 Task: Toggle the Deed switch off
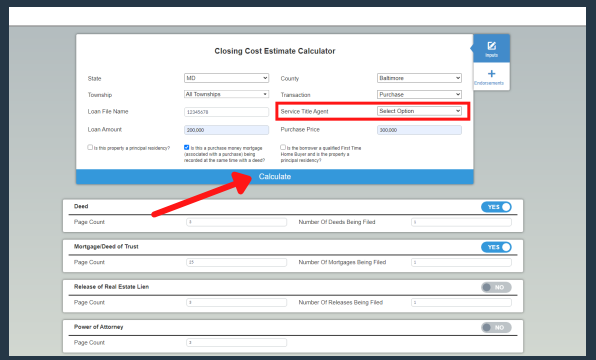click(x=496, y=207)
